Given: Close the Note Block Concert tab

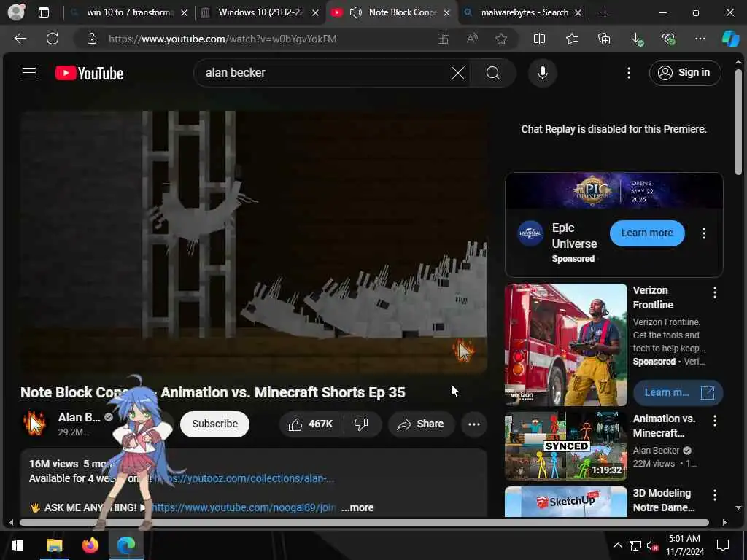Looking at the screenshot, I should tap(446, 13).
